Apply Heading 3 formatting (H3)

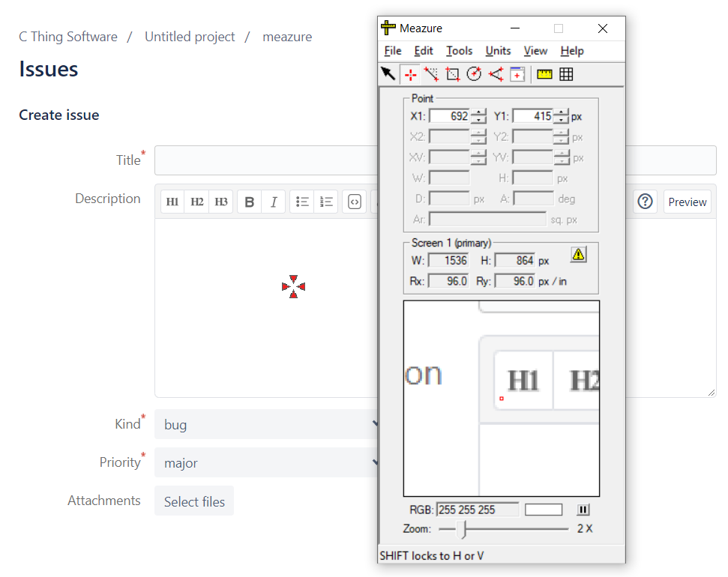pos(221,202)
